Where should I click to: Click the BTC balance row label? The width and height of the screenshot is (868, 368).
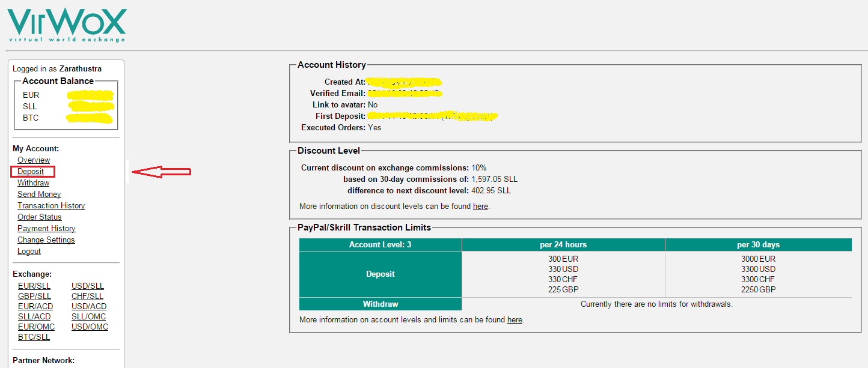31,118
